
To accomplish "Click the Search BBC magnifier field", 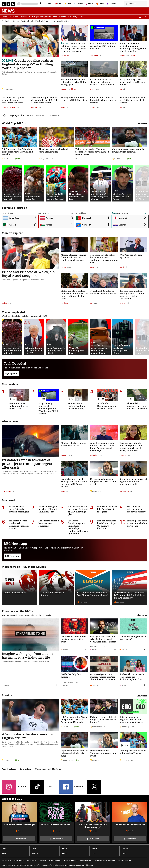I will click(135, 4).
